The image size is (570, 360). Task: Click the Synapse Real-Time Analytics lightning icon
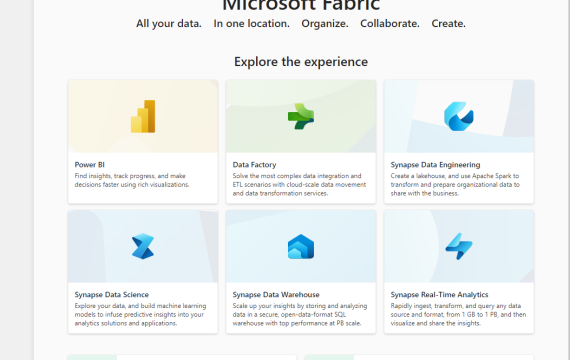click(459, 246)
